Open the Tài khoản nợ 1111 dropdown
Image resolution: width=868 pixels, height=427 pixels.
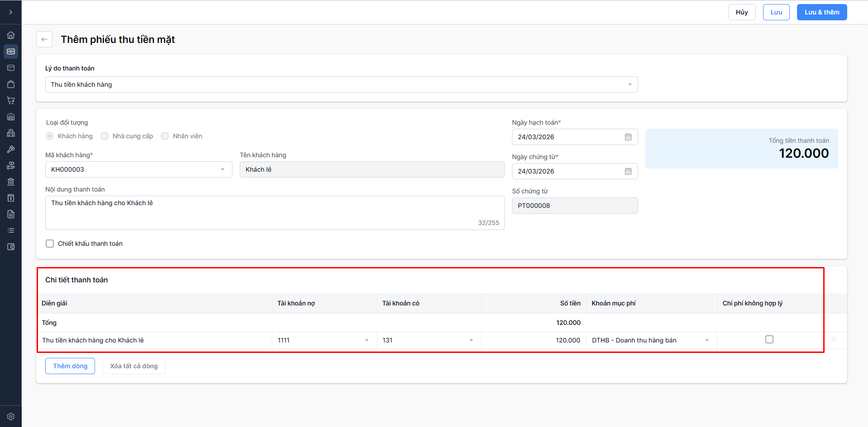[x=324, y=340]
